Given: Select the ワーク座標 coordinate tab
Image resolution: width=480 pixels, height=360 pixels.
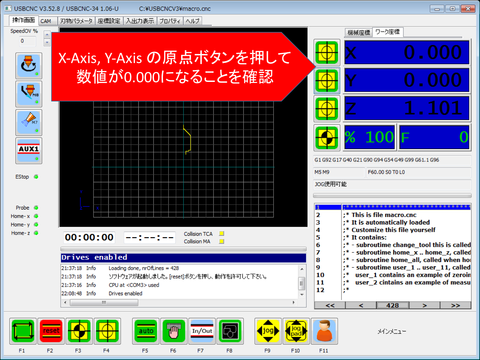Looking at the screenshot, I should pos(388,32).
